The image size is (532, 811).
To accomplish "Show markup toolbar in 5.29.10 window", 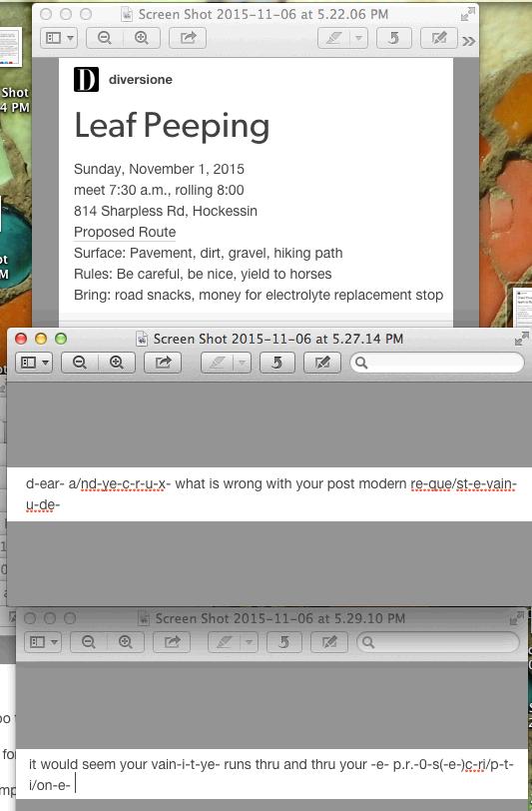I will point(328,642).
